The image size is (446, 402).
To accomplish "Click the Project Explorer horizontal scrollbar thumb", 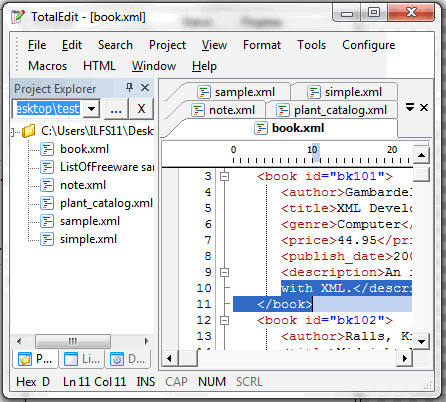I will click(73, 341).
